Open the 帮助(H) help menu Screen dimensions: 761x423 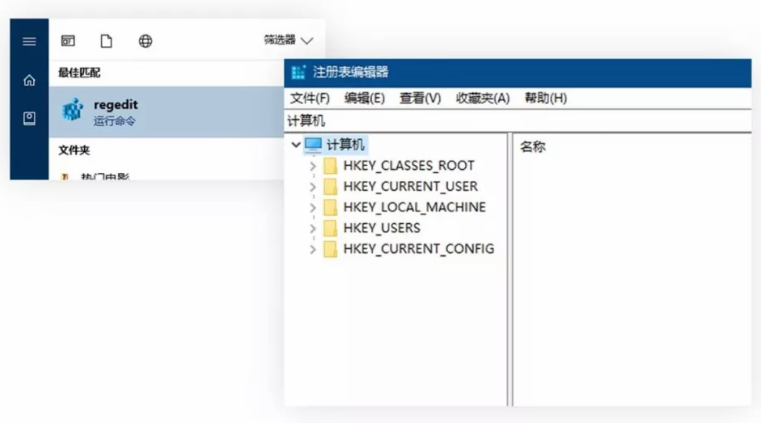coord(545,98)
